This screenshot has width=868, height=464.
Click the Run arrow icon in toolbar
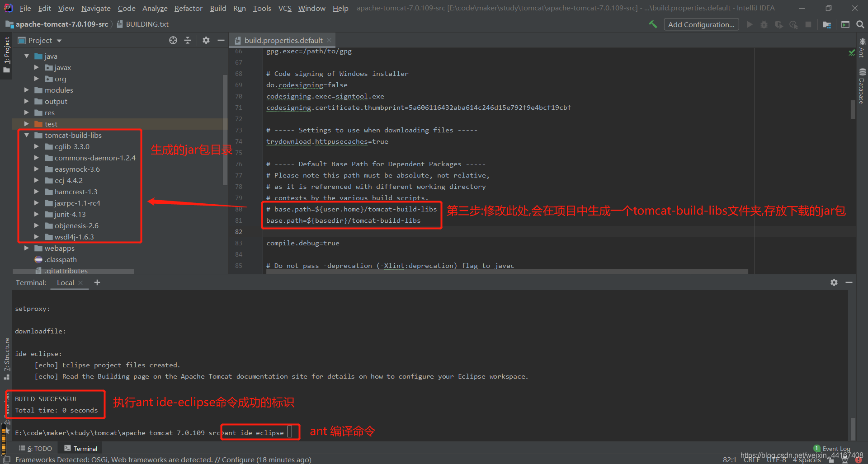click(x=750, y=24)
